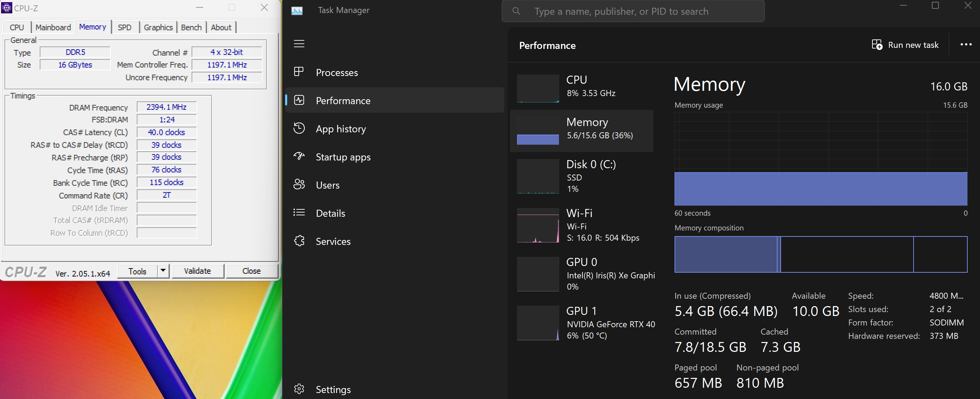980x399 pixels.
Task: Open Startup apps page
Action: click(394, 157)
